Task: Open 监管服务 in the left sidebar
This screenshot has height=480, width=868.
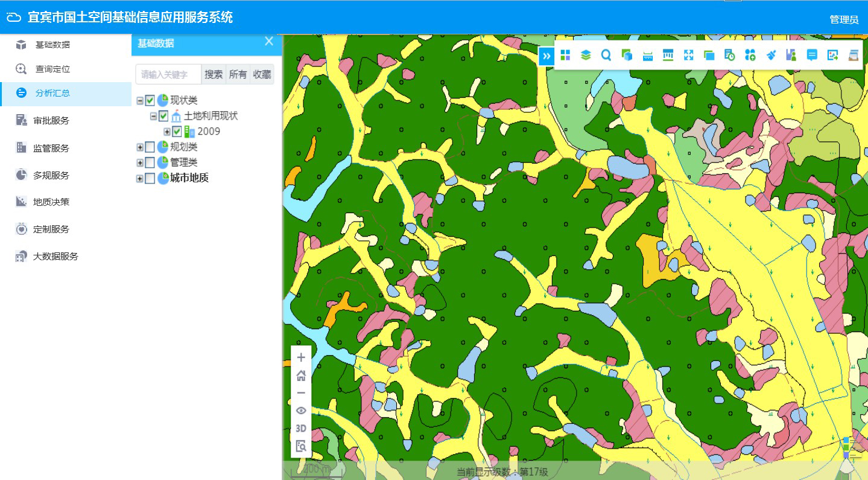Action: [66, 148]
